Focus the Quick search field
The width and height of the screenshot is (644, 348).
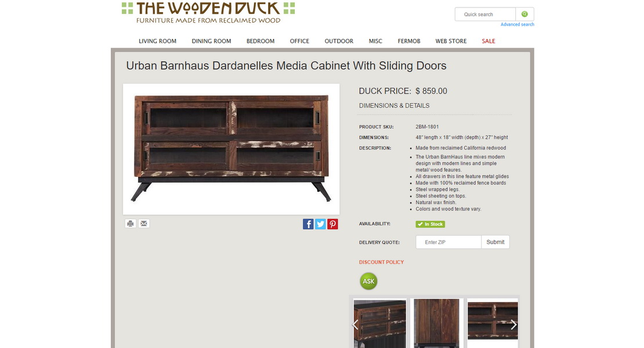coord(485,14)
